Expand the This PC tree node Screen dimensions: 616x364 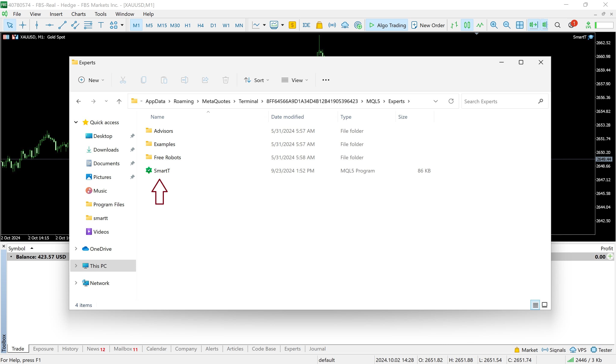tap(76, 266)
